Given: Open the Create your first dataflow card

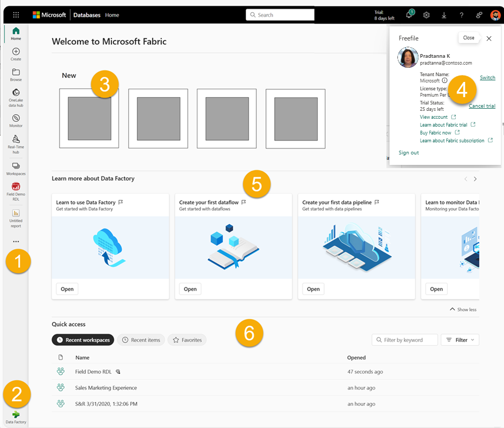Looking at the screenshot, I should click(190, 289).
